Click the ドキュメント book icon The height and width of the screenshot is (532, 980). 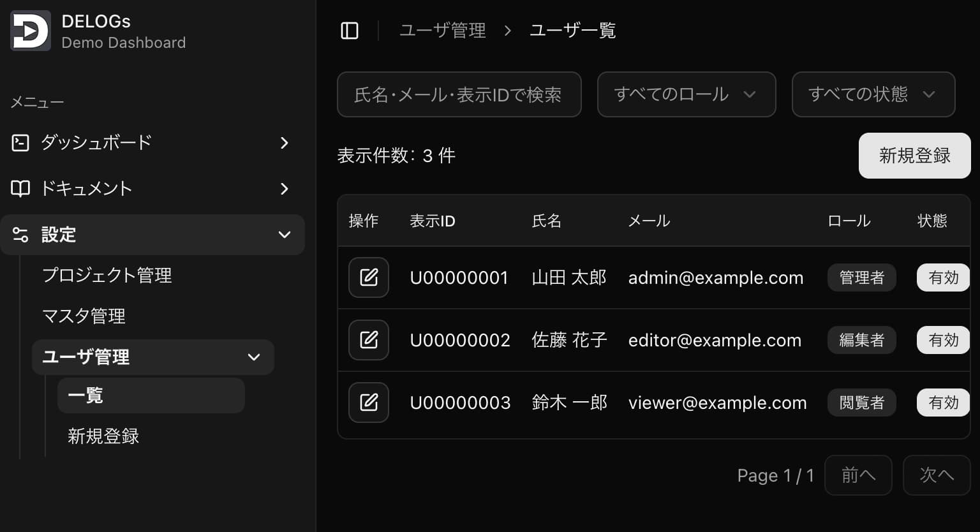(x=20, y=189)
